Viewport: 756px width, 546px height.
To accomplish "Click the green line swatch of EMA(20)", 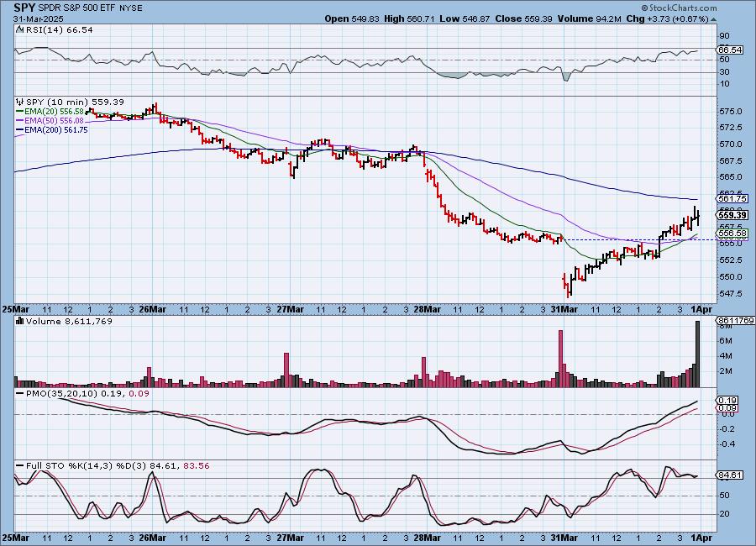I will pyautogui.click(x=20, y=112).
